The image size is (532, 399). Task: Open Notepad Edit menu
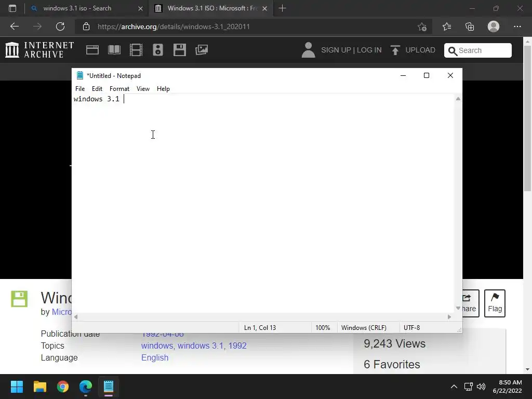(x=97, y=88)
